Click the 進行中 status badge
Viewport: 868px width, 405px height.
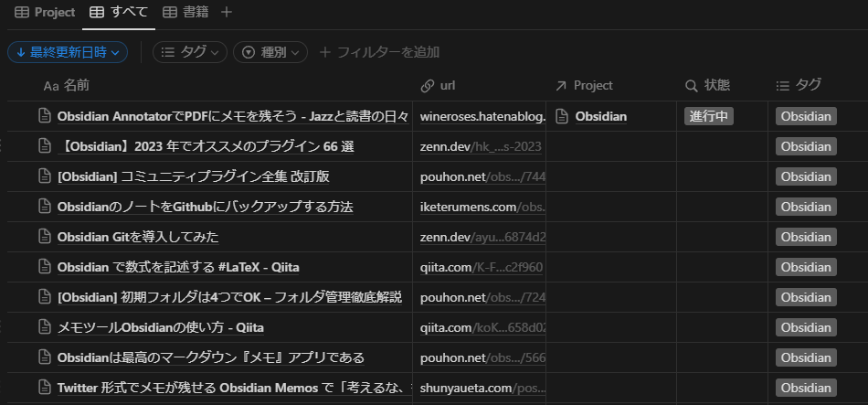[x=709, y=116]
